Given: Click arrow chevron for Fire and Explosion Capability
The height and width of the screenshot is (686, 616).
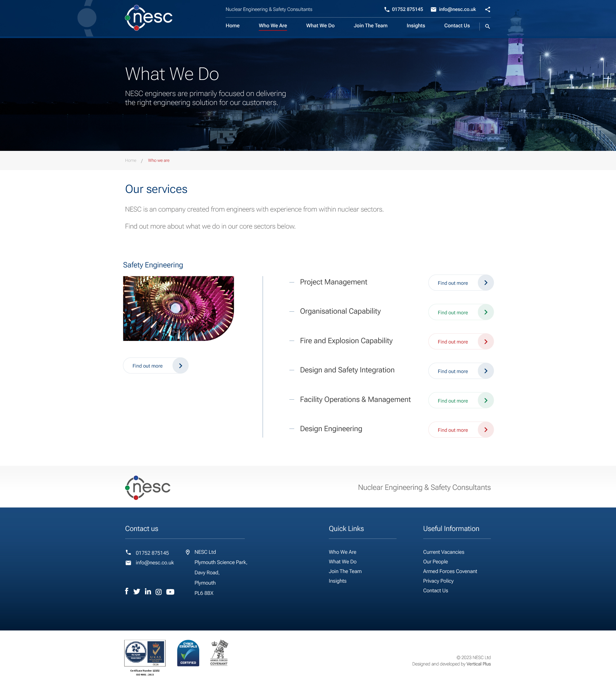Looking at the screenshot, I should pos(486,342).
